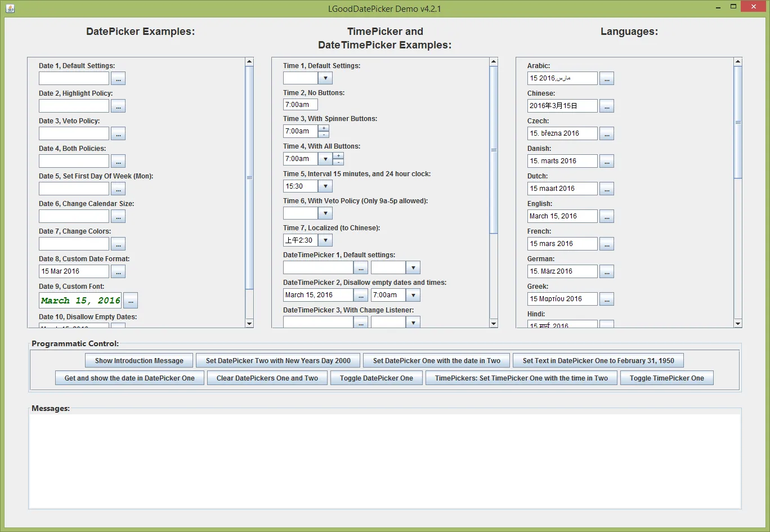Image resolution: width=770 pixels, height=532 pixels.
Task: Set DatePicker One with the date in Two
Action: pos(437,361)
